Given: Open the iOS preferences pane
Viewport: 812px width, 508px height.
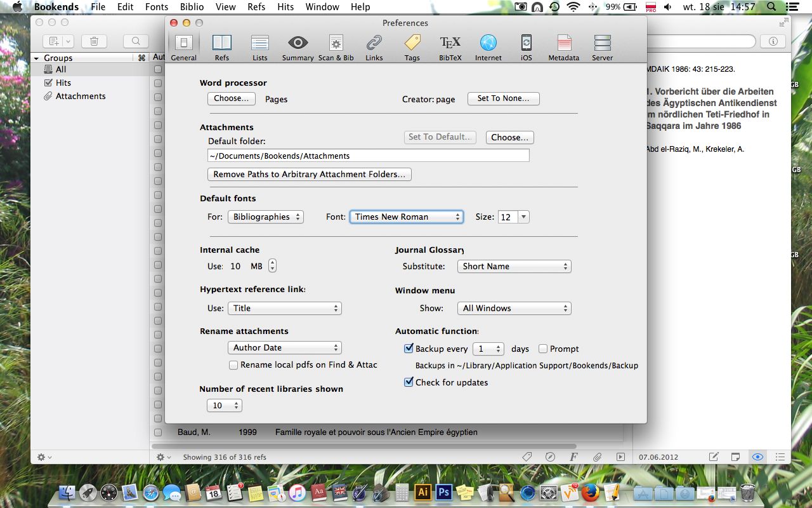Looking at the screenshot, I should click(x=527, y=48).
